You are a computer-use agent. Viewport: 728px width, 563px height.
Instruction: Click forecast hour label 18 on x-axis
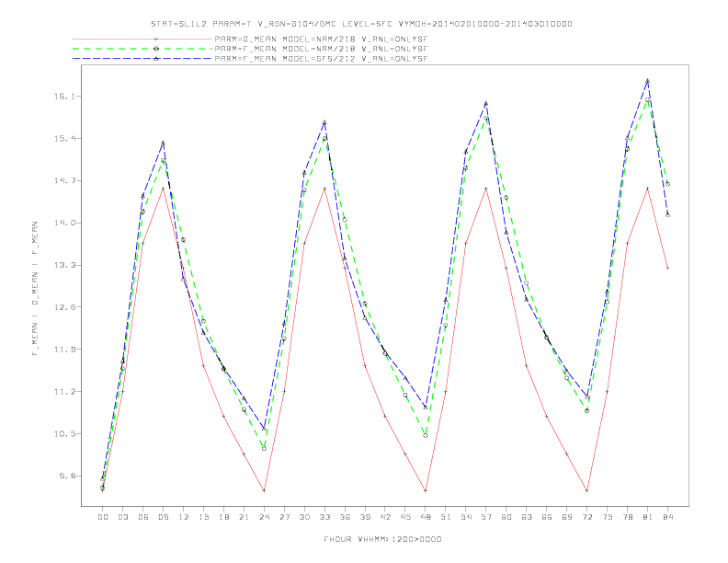(x=223, y=517)
